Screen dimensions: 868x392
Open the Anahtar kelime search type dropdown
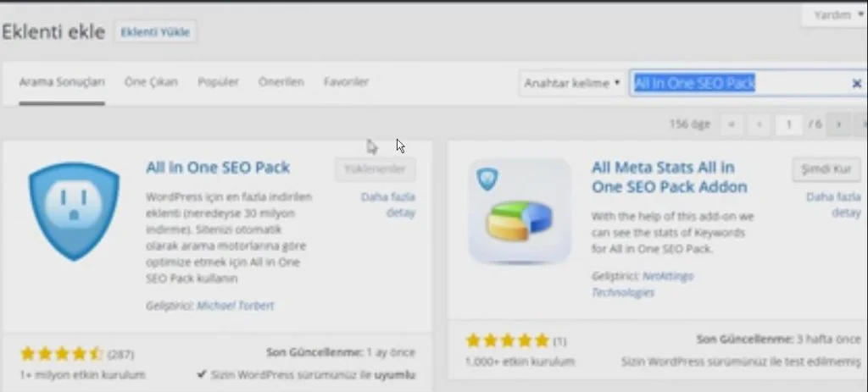(571, 83)
